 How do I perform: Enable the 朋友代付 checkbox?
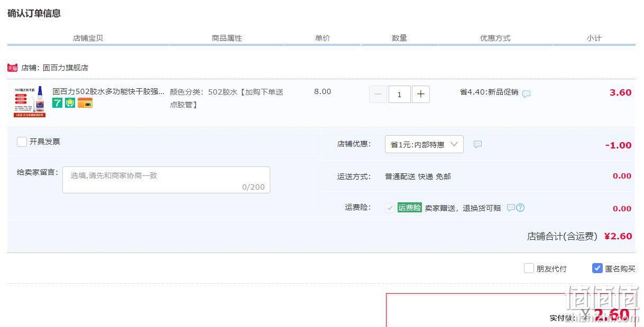click(529, 268)
